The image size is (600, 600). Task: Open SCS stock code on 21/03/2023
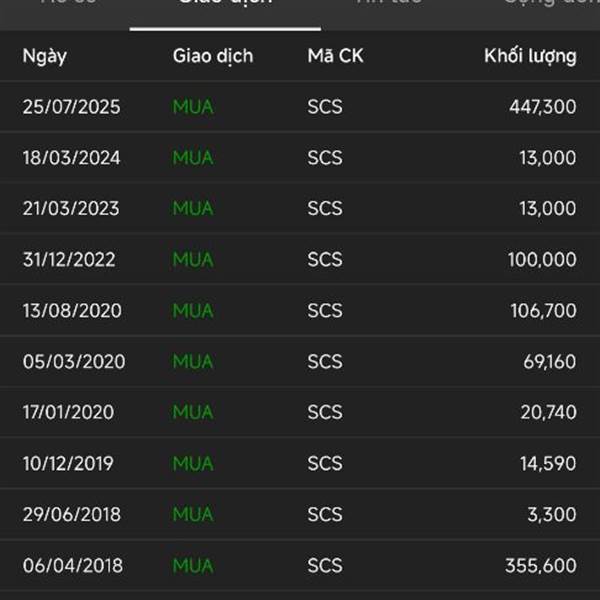click(x=325, y=208)
